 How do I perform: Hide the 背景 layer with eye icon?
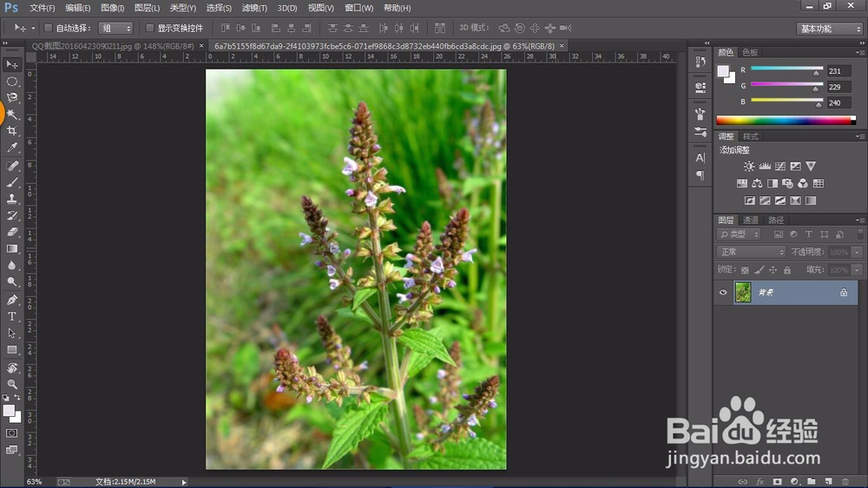point(723,293)
